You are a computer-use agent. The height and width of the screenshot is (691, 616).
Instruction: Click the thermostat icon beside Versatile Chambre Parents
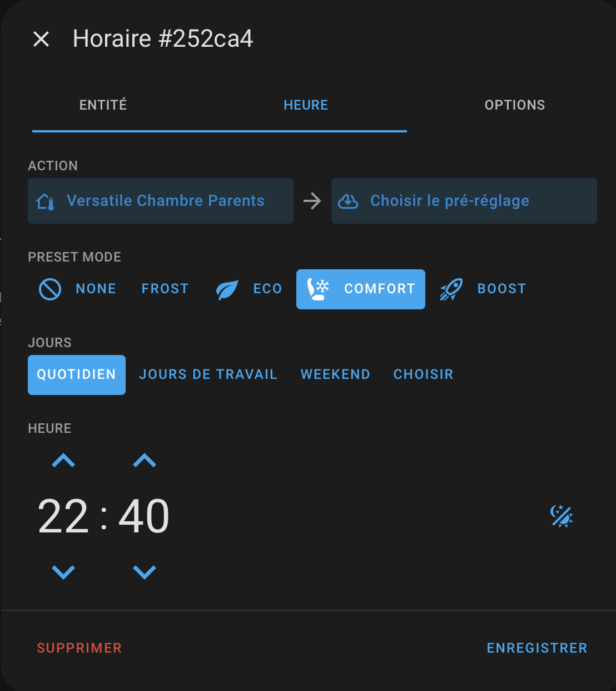pos(45,201)
